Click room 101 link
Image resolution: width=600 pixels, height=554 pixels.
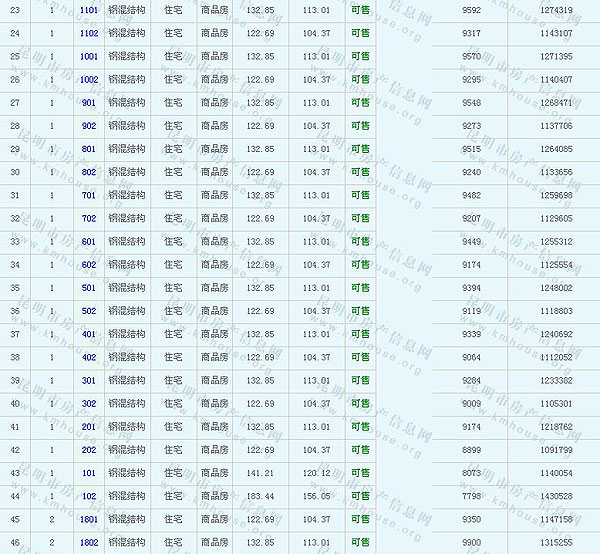pos(89,473)
